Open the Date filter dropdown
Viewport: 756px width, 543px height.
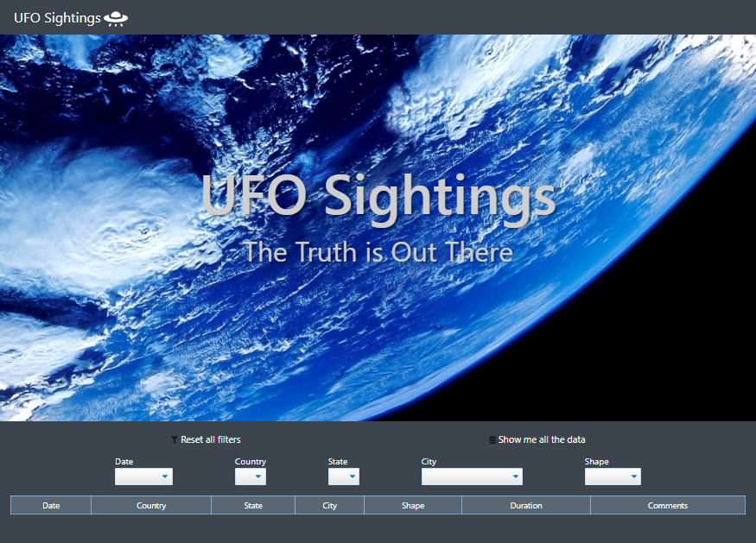pos(143,477)
